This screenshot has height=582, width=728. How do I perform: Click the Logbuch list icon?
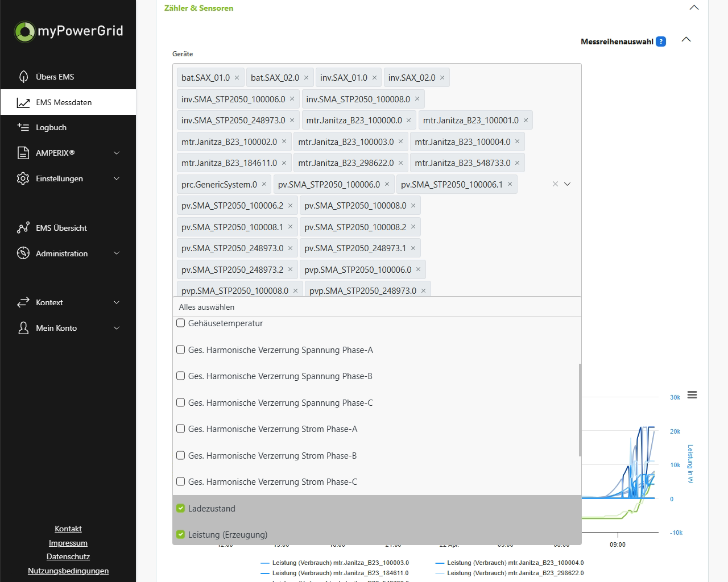click(x=23, y=127)
